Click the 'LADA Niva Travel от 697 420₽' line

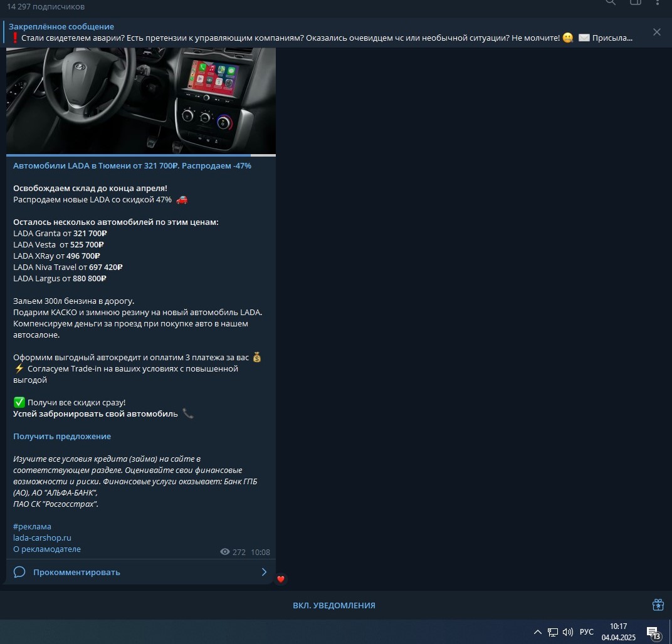68,267
